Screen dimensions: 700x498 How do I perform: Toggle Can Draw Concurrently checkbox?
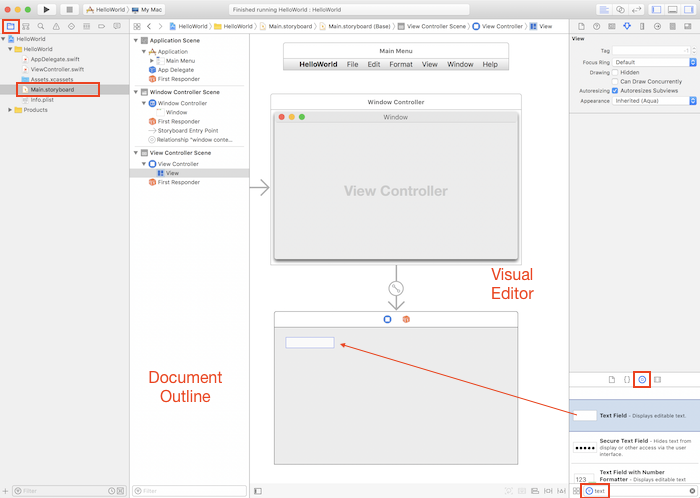click(x=615, y=82)
